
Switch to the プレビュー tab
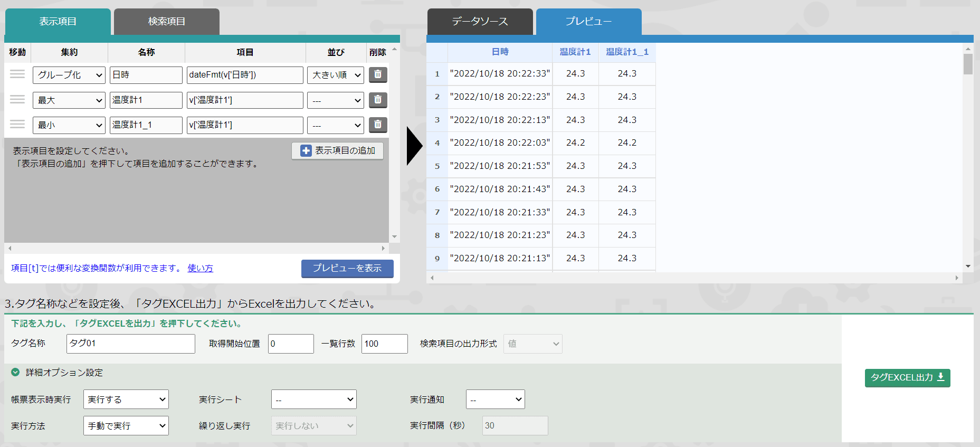pyautogui.click(x=589, y=22)
